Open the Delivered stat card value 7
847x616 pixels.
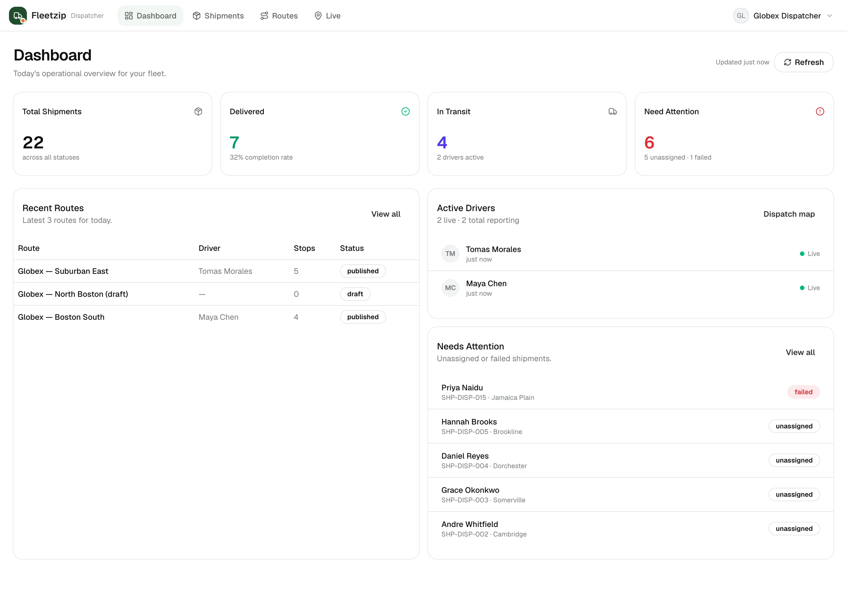pyautogui.click(x=234, y=143)
